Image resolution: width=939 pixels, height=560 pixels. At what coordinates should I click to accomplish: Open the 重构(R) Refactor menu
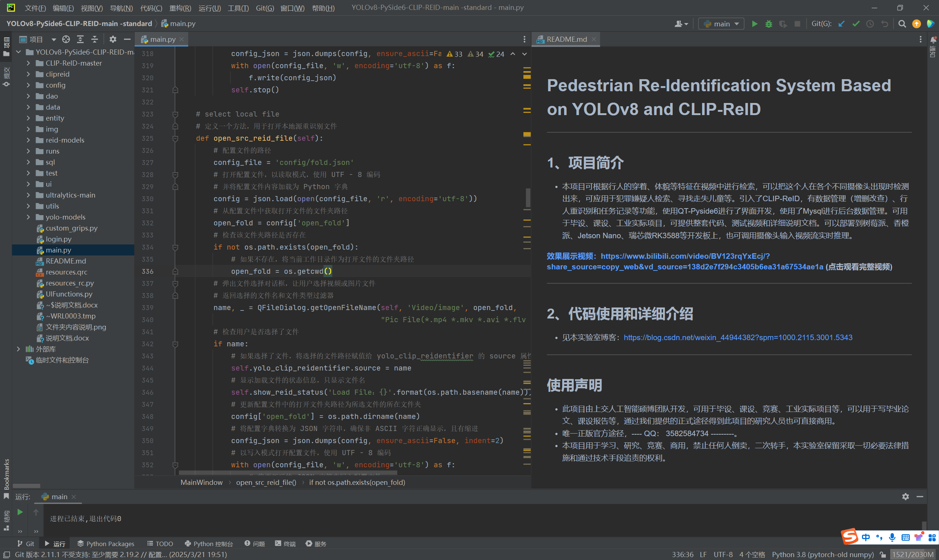pyautogui.click(x=180, y=8)
